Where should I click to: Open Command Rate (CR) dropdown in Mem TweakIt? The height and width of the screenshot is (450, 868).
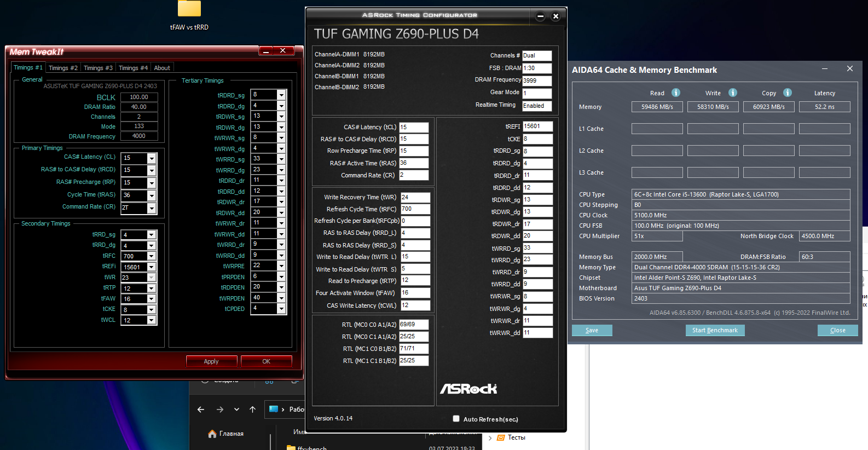tap(152, 208)
